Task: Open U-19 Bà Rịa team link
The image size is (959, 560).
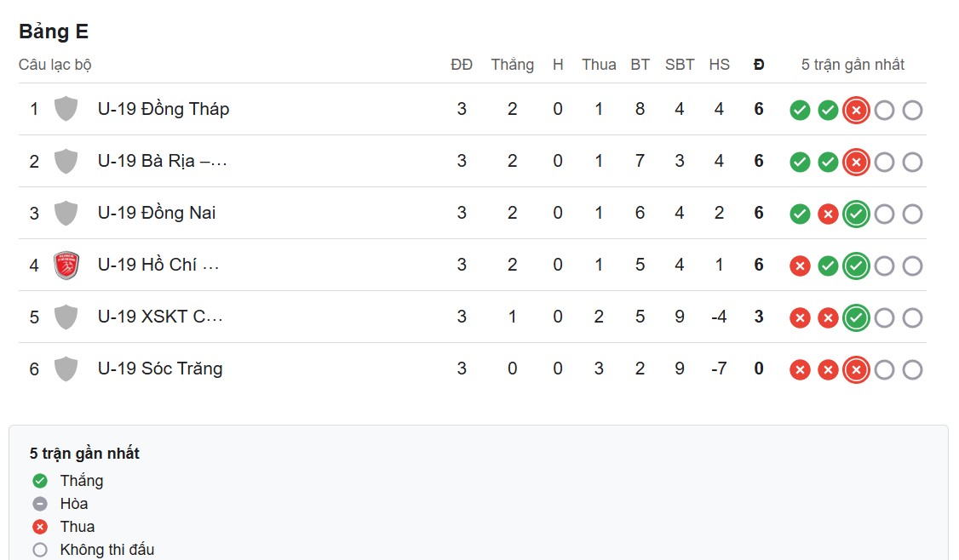Action: (x=162, y=161)
